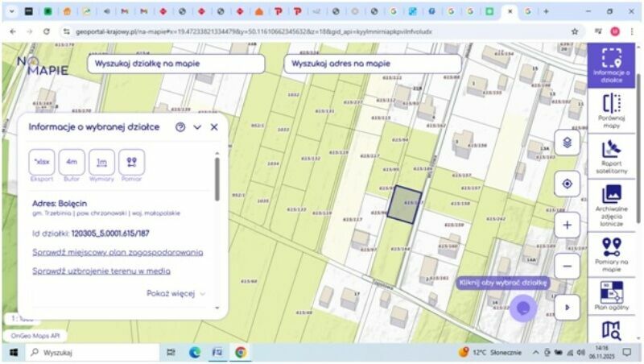
Task: Open Porównaj mapy tool
Action: coord(612,110)
